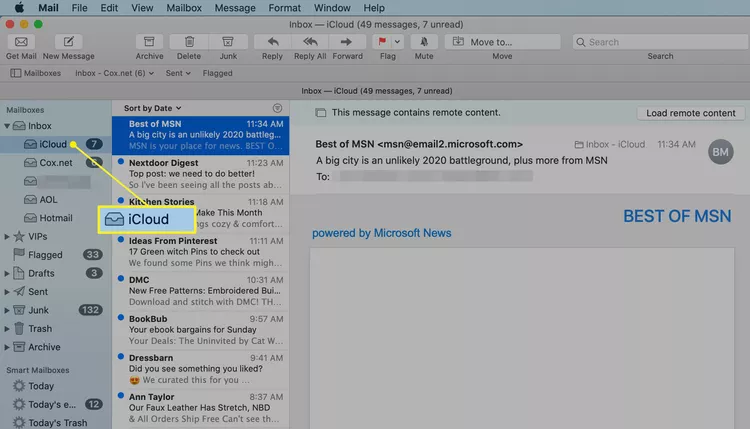Open the Trash mailbox
The width and height of the screenshot is (750, 429).
[33, 329]
